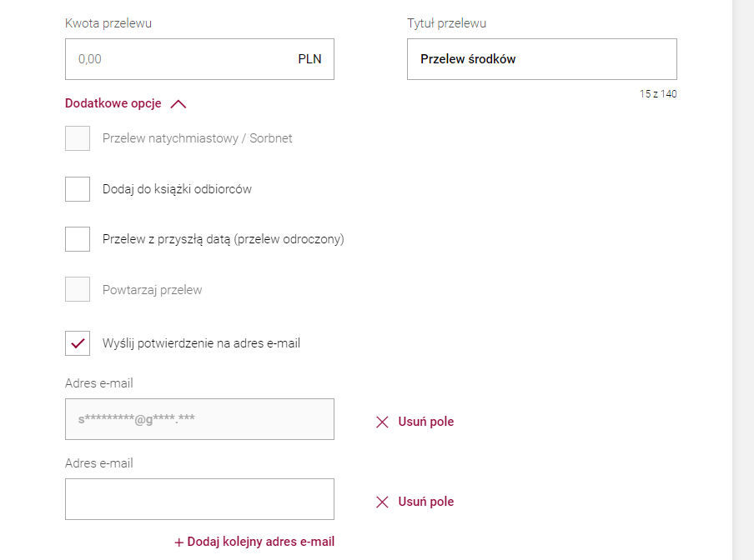Viewport: 754px width, 560px height.
Task: Enable Dodaj do książki odbiorców checkbox
Action: coord(78,189)
